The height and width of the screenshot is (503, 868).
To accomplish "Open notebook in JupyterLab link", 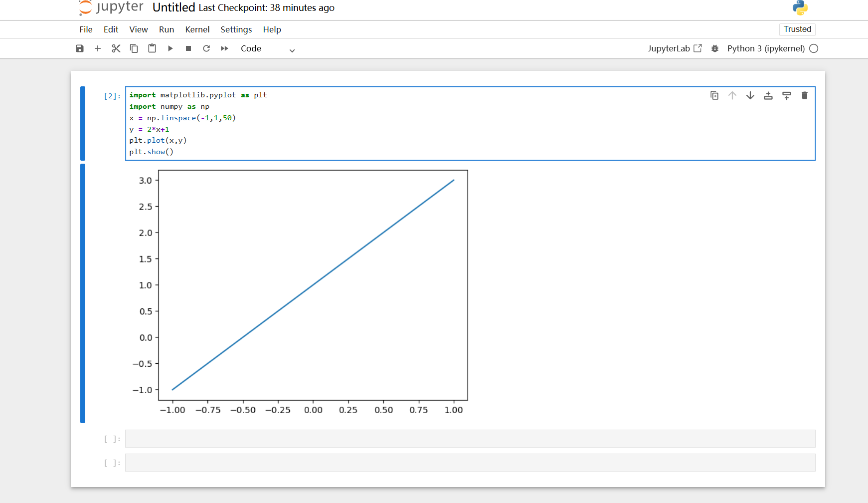I will (x=675, y=48).
